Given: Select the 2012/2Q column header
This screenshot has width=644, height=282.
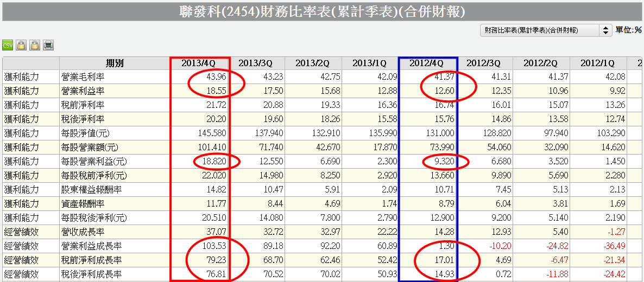Looking at the screenshot, I should click(x=541, y=63).
